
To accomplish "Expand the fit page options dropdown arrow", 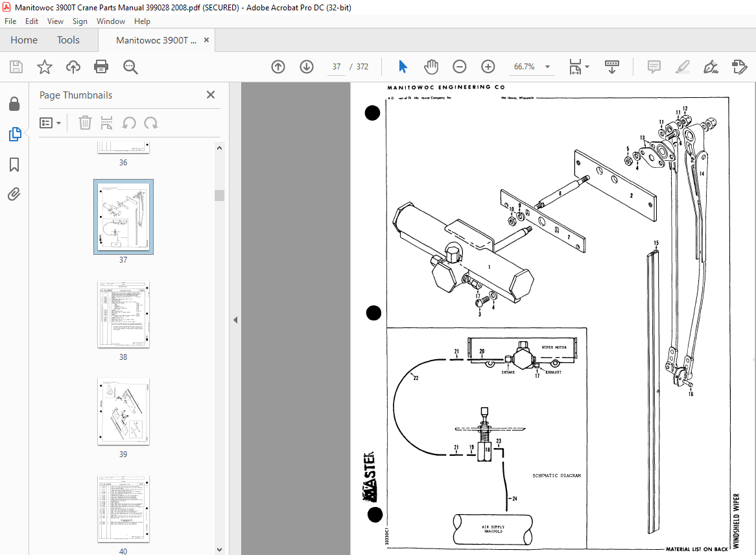I will tap(587, 67).
